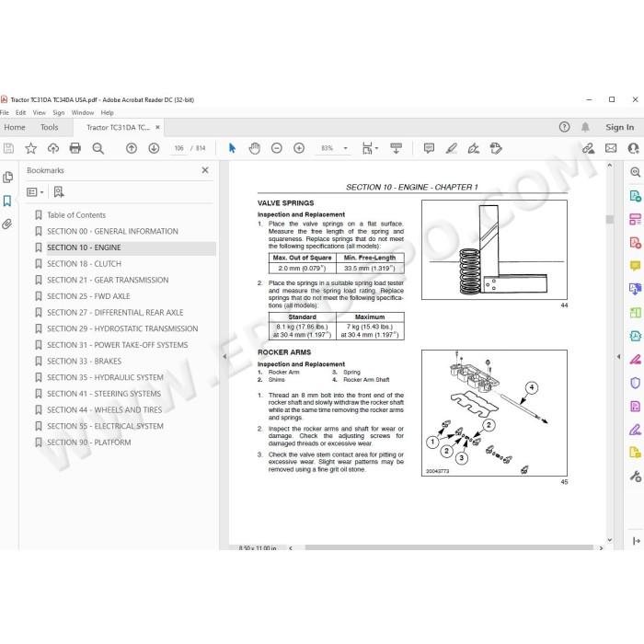Select the Hand pan tool

(254, 148)
